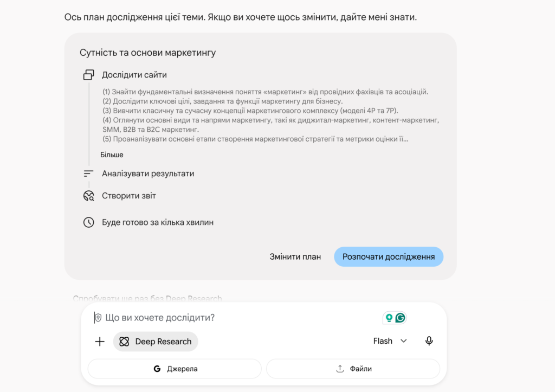Click the microphone icon
This screenshot has width=555, height=392.
(429, 341)
